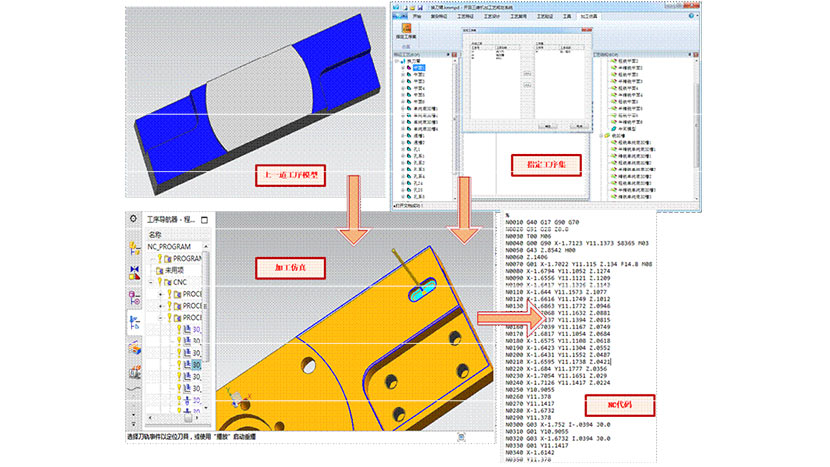Collapse the CNC node in navigator
Image resolution: width=830 pixels, height=467 pixels.
[x=149, y=282]
